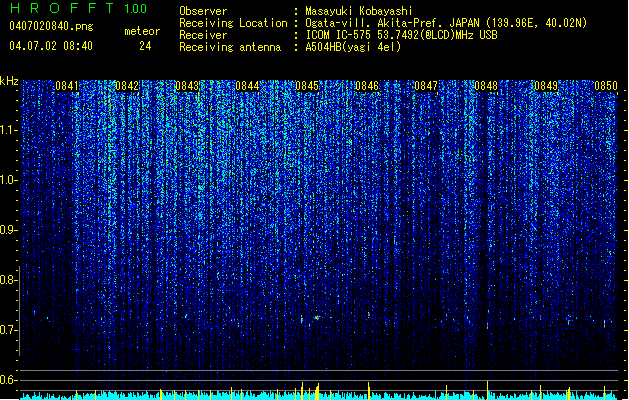Click the date stamp 04.07.02 08:40
This screenshot has height=400, width=629.
[x=51, y=46]
